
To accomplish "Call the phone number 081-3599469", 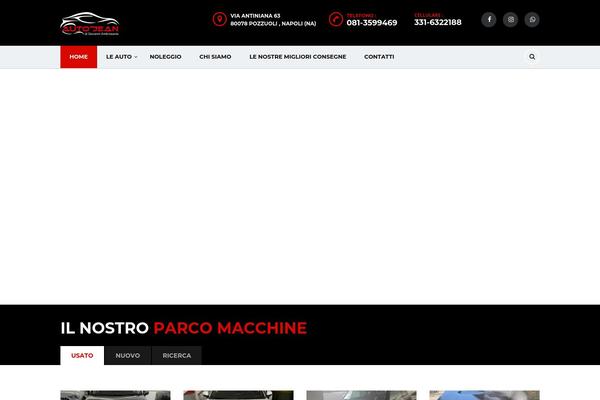I will click(x=372, y=23).
